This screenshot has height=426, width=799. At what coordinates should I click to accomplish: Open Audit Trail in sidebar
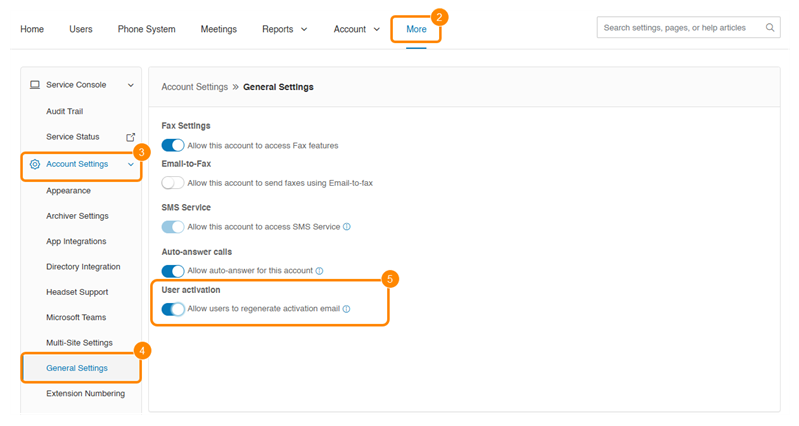click(65, 112)
